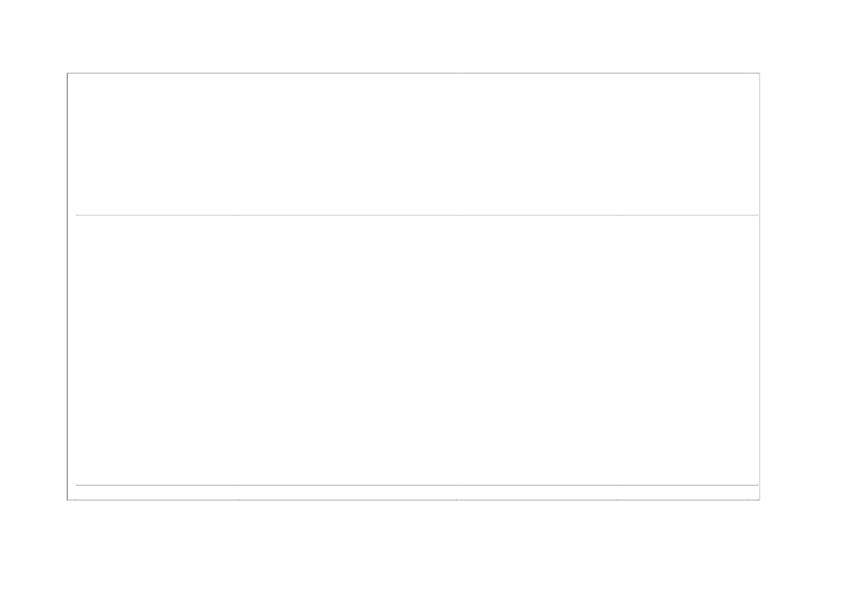
Task: Click the left end of upper gridline
Action: 76,215
